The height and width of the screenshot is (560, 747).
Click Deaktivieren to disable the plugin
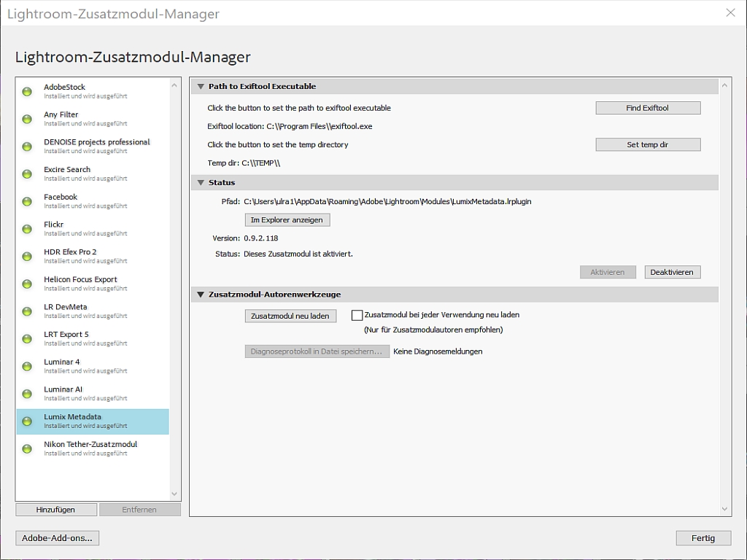672,271
